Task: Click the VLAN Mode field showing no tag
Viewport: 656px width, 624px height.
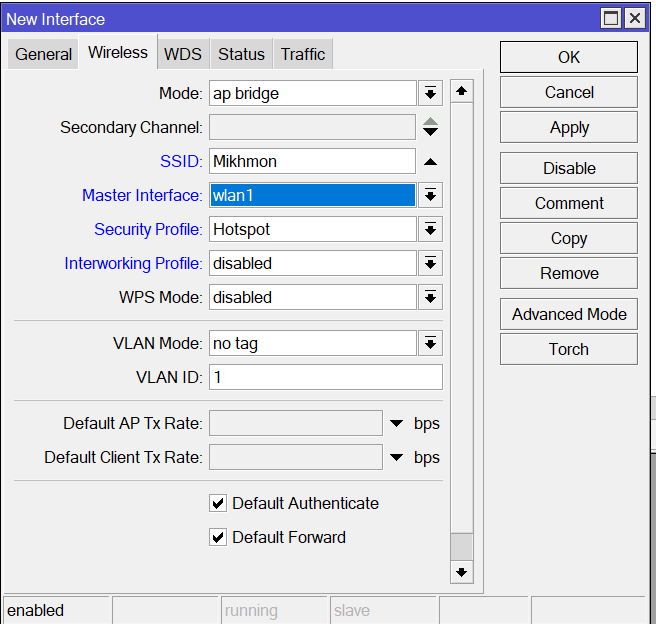Action: click(313, 343)
